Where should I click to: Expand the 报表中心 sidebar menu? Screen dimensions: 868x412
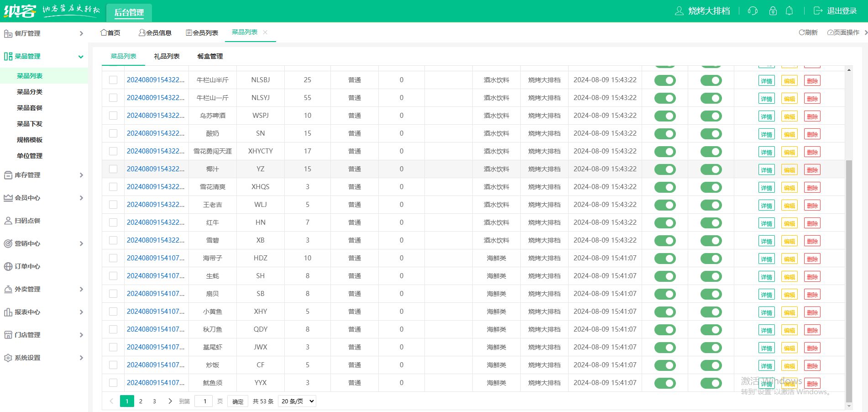43,312
